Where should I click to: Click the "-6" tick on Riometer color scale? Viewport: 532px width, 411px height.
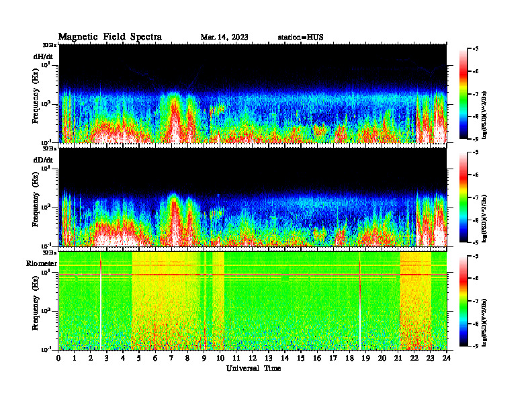476,279
